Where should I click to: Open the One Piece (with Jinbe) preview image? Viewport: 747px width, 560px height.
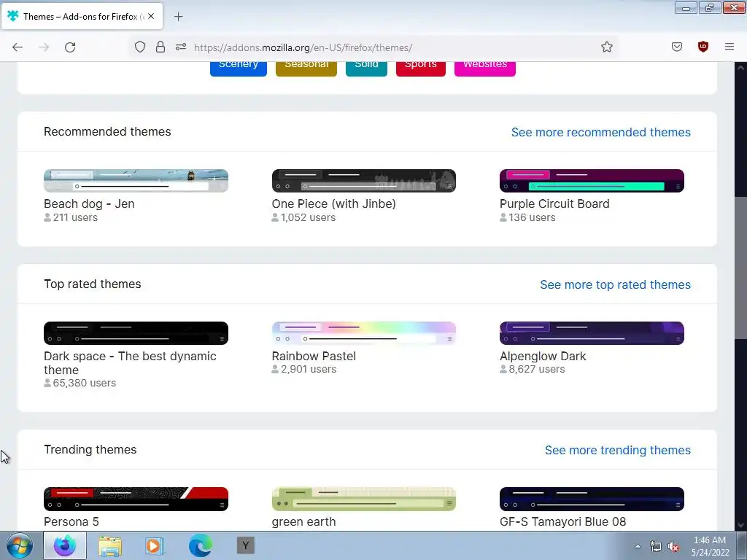point(363,181)
